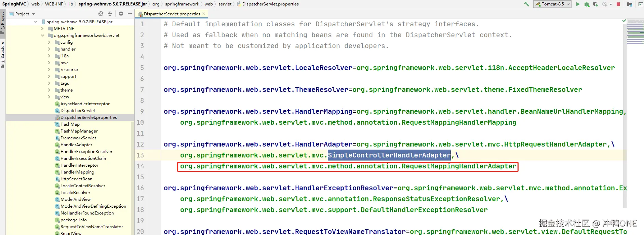Click line 14 number in the gutter
This screenshot has height=235, width=644.
140,166
